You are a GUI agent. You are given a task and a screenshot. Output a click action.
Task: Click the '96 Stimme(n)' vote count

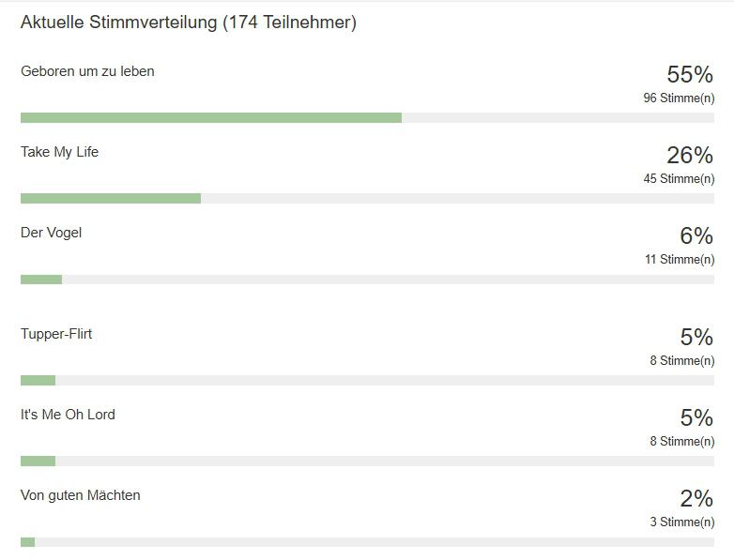click(679, 98)
